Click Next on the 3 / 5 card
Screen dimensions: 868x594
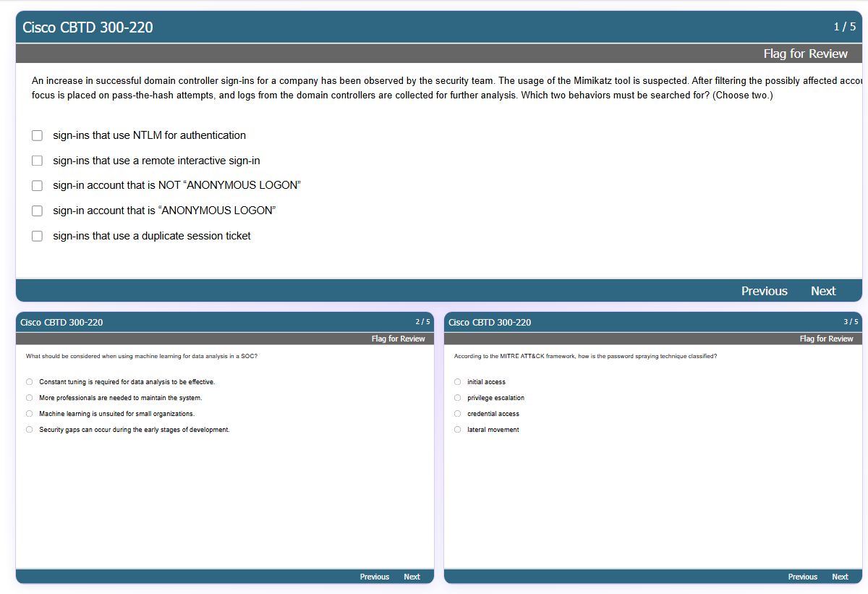click(840, 577)
